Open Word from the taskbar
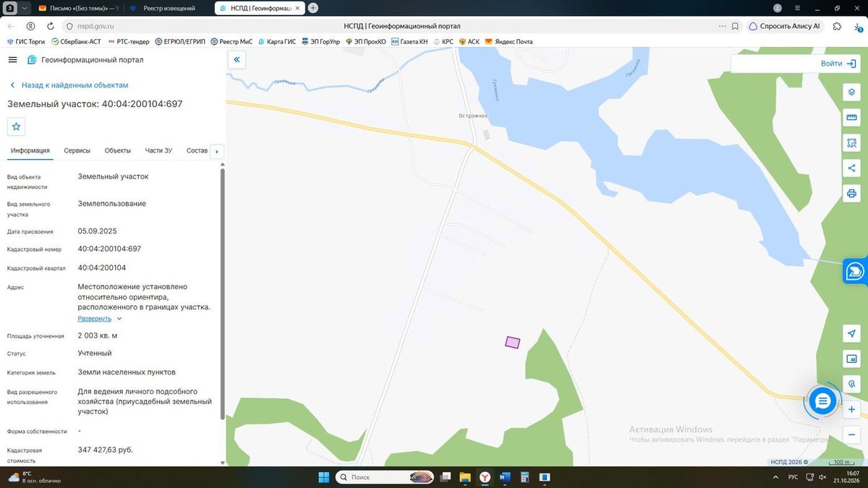 tap(504, 477)
